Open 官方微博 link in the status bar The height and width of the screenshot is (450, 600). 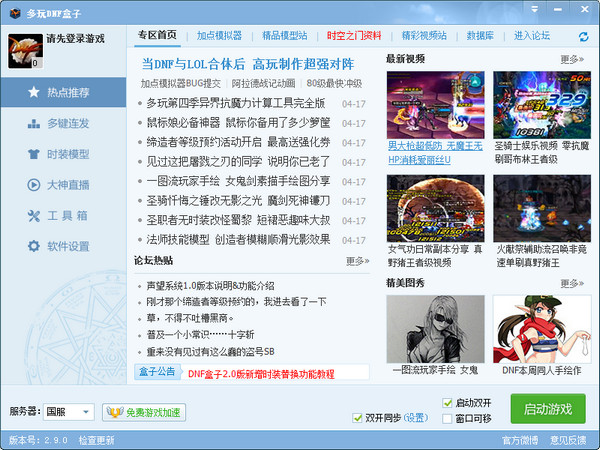[x=520, y=440]
